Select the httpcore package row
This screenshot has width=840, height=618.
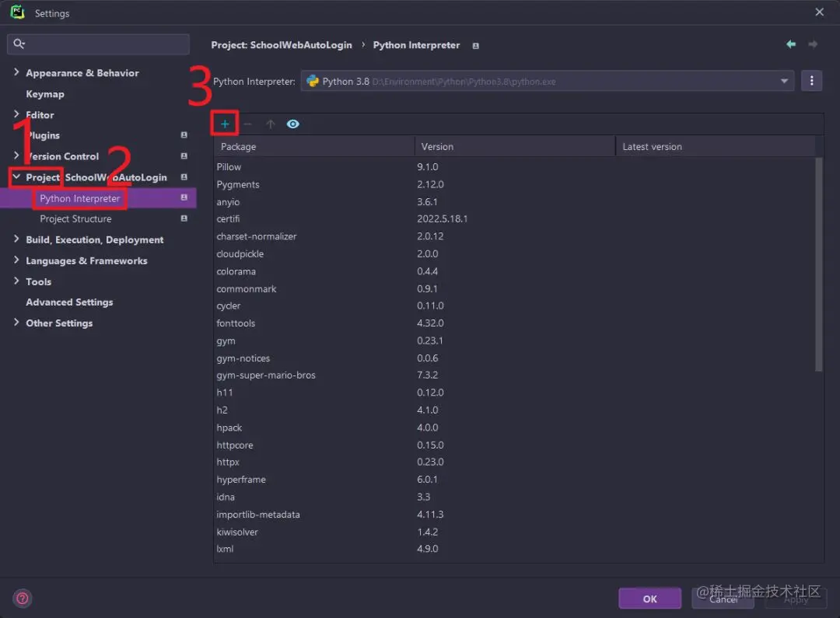(x=514, y=445)
